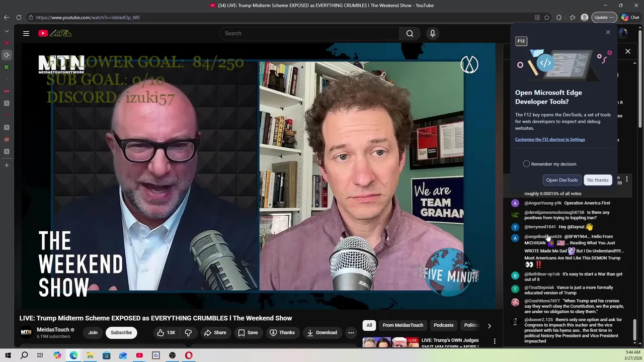
Task: Open Customize the F12 shortcut in Settings link
Action: [550, 139]
